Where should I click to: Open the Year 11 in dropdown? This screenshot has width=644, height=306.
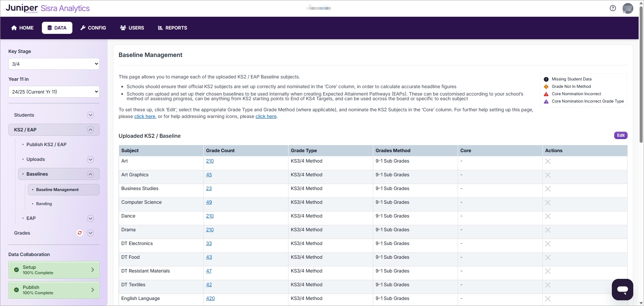pyautogui.click(x=54, y=92)
